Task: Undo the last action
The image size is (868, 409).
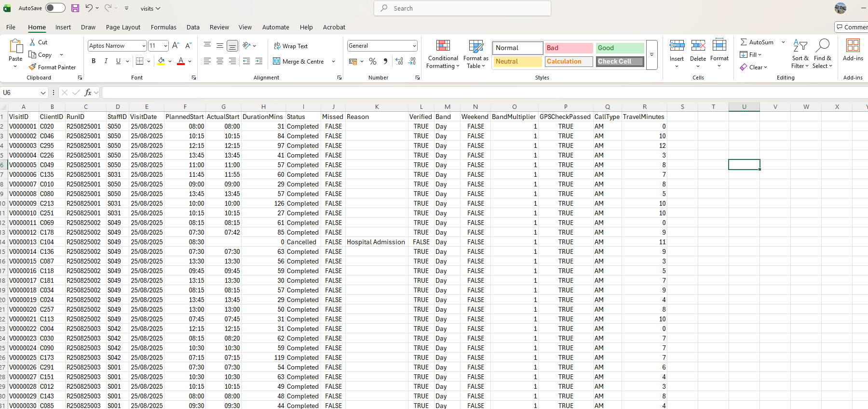Action: pos(89,8)
